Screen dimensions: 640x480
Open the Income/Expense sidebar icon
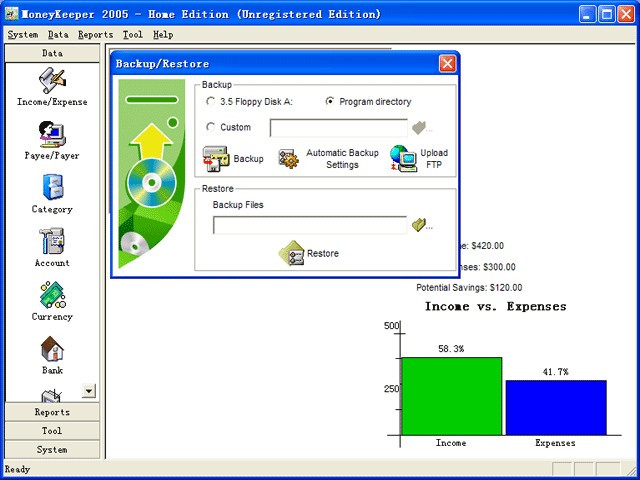pos(52,80)
